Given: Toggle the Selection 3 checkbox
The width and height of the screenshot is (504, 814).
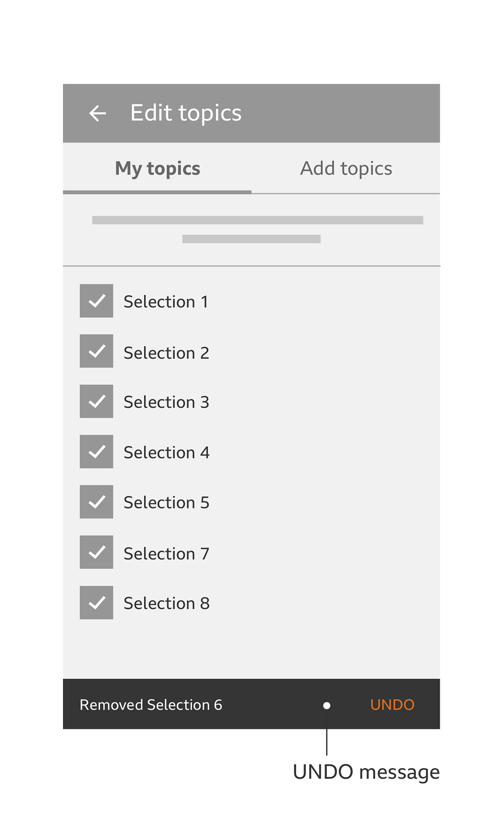Looking at the screenshot, I should [x=96, y=401].
